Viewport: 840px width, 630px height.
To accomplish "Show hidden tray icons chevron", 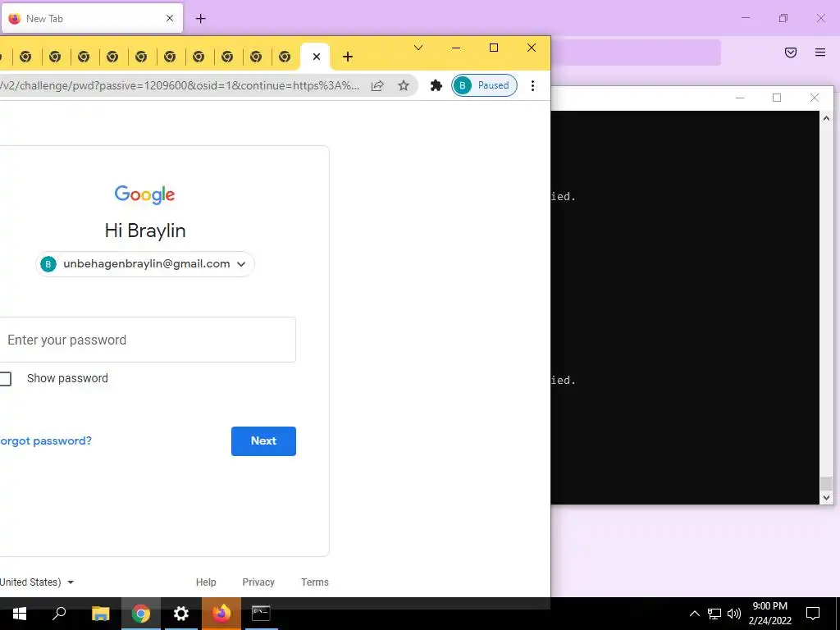I will coord(694,614).
